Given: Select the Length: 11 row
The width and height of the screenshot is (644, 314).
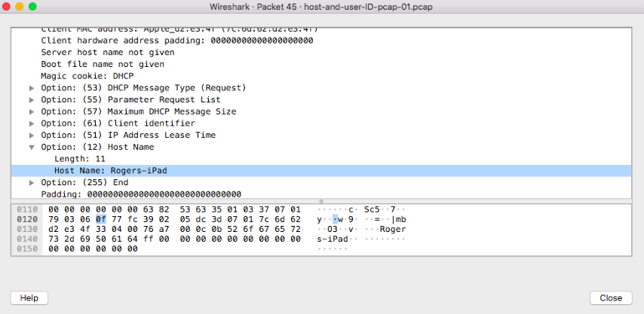Looking at the screenshot, I should [x=321, y=159].
